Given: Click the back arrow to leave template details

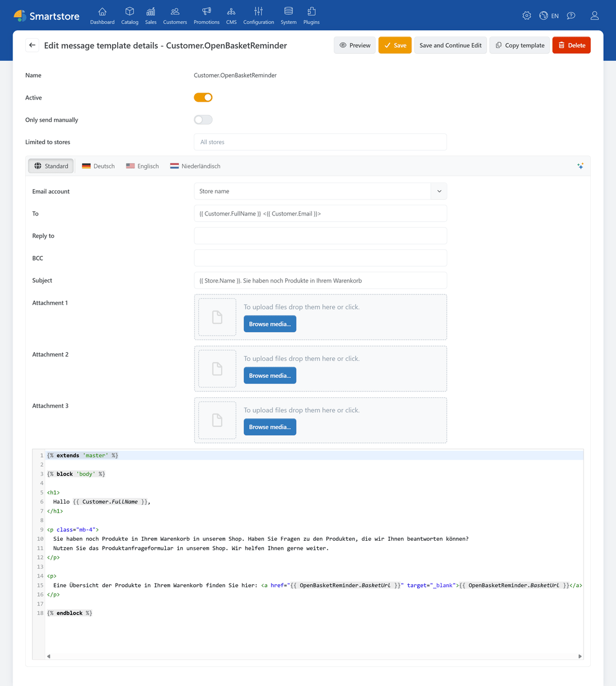Looking at the screenshot, I should [x=33, y=45].
